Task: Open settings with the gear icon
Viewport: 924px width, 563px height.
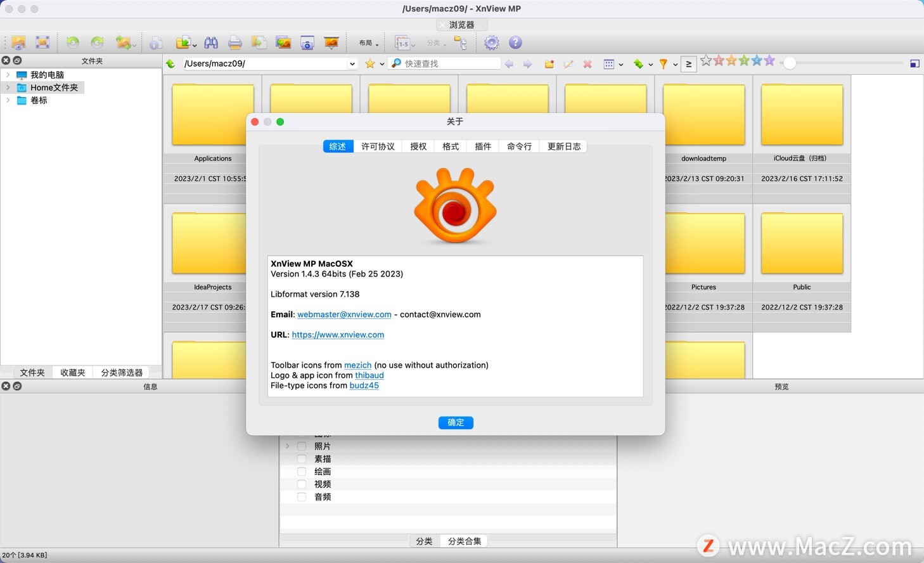Action: click(492, 42)
